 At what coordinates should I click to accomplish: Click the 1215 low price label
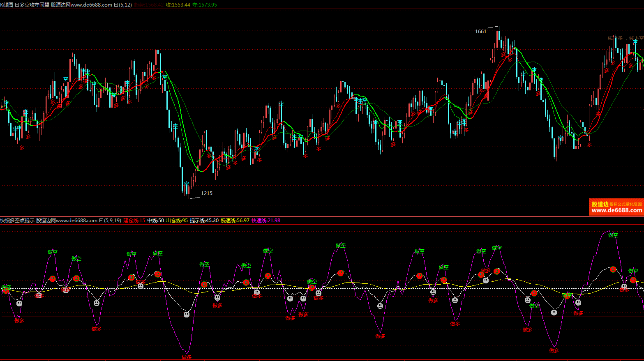206,193
